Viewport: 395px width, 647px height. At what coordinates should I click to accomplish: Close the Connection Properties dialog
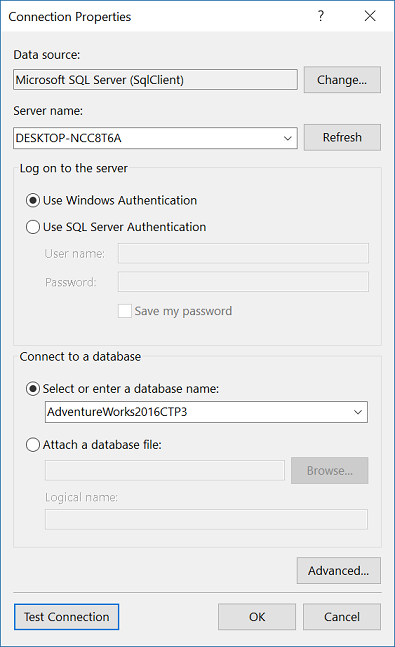[370, 16]
